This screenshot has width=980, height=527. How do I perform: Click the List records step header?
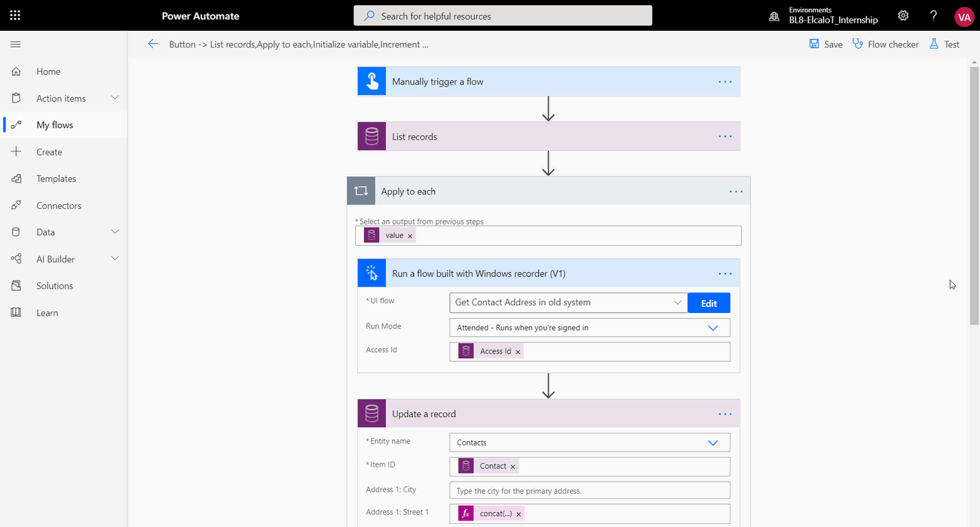point(548,136)
